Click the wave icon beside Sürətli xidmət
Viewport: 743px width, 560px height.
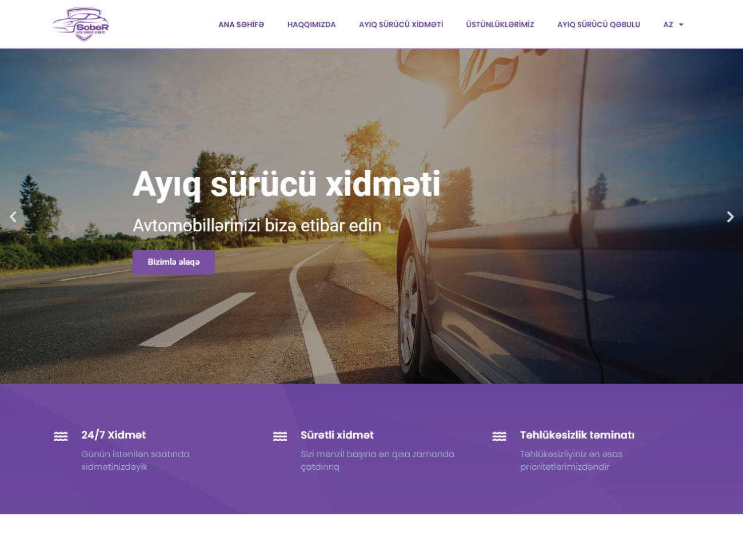pyautogui.click(x=280, y=437)
